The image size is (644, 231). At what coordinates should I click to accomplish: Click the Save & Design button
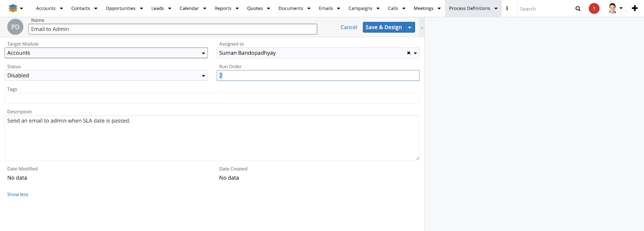[x=384, y=27]
